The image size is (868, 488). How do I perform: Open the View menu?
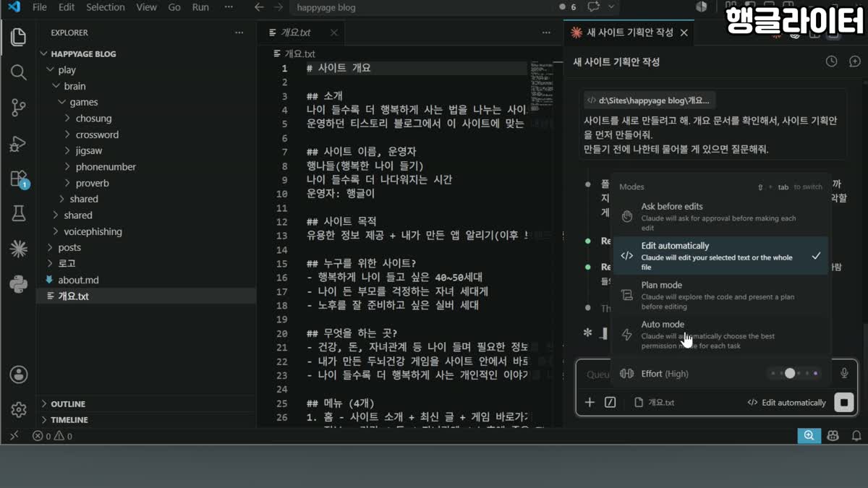[146, 7]
